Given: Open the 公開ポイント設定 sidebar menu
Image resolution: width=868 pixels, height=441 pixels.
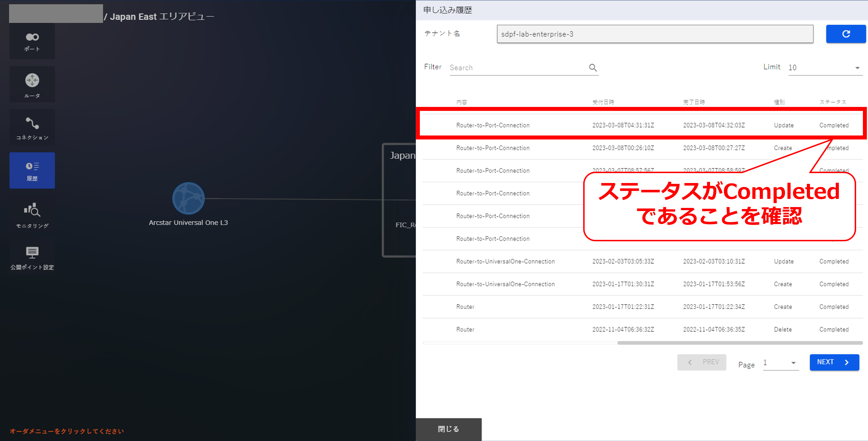Looking at the screenshot, I should [32, 257].
